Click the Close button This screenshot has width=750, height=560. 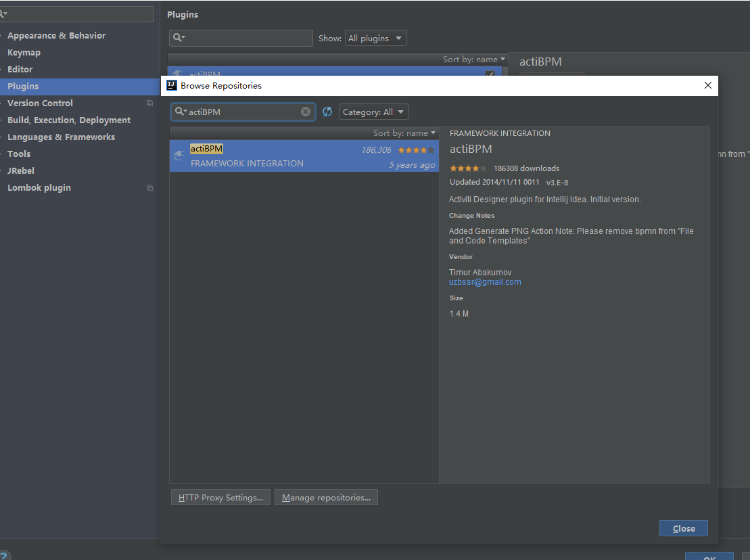click(684, 528)
